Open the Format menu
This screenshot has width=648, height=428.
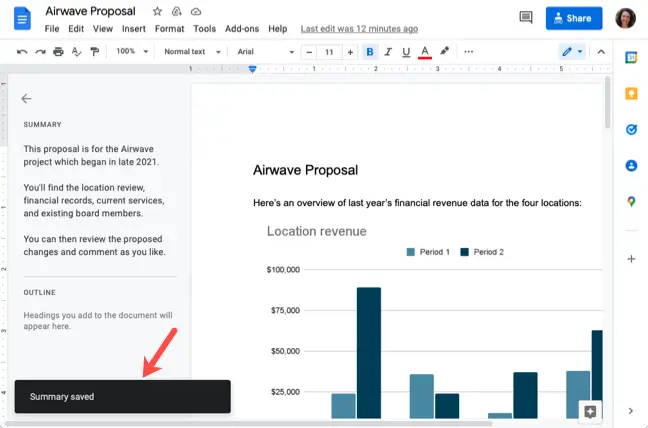169,29
